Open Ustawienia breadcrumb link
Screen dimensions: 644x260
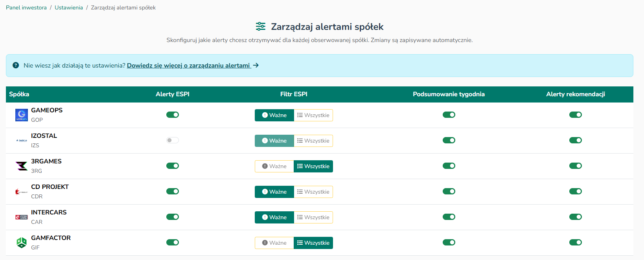(x=69, y=7)
